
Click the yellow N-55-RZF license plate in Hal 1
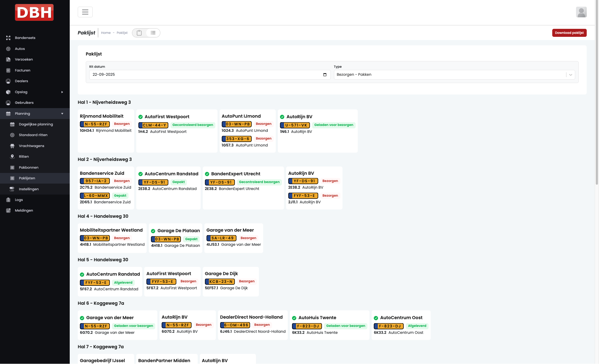point(95,124)
